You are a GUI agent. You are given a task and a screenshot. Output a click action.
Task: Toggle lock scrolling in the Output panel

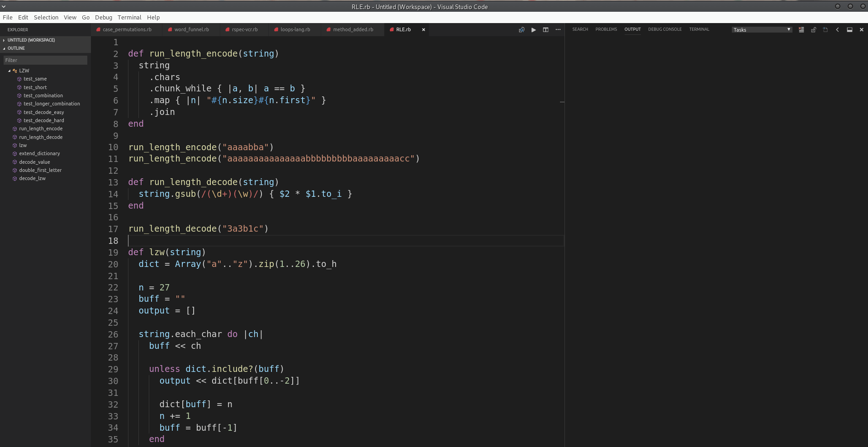click(813, 30)
